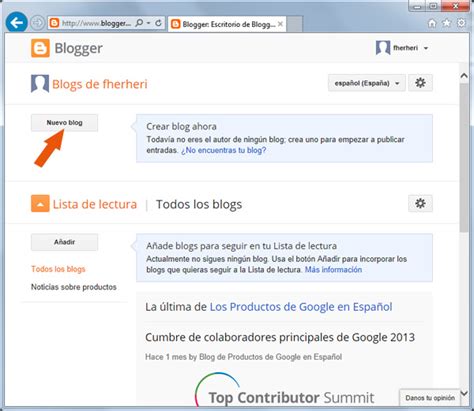Click Hace 1 mes by Blog text
This screenshot has height=411, width=474.
pos(243,357)
